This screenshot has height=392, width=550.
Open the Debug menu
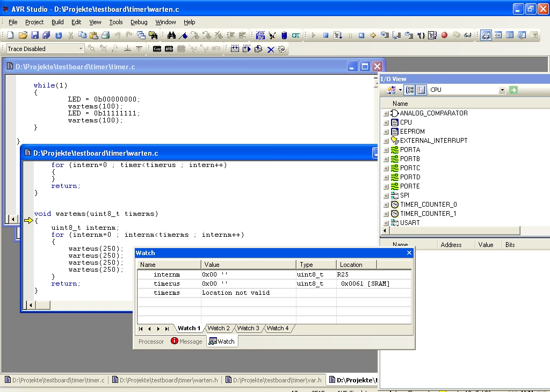(139, 22)
